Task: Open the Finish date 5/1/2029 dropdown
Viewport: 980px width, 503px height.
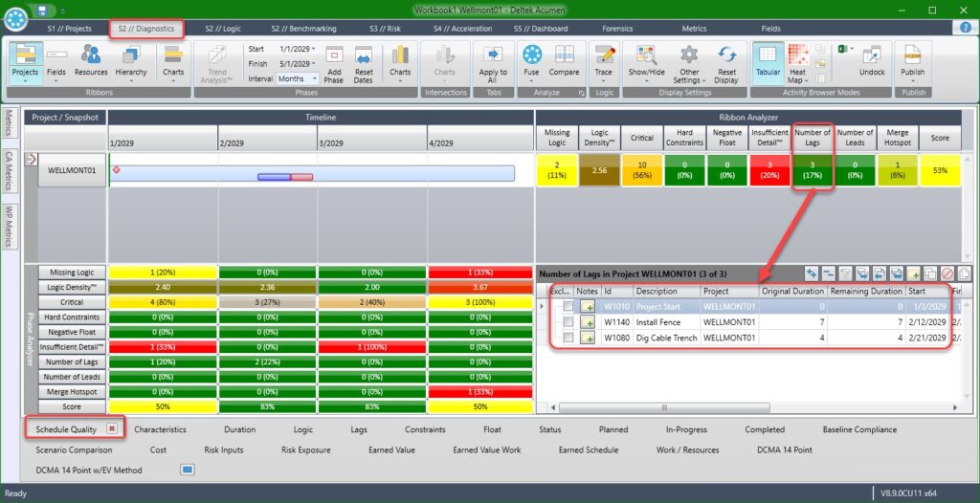Action: point(313,64)
